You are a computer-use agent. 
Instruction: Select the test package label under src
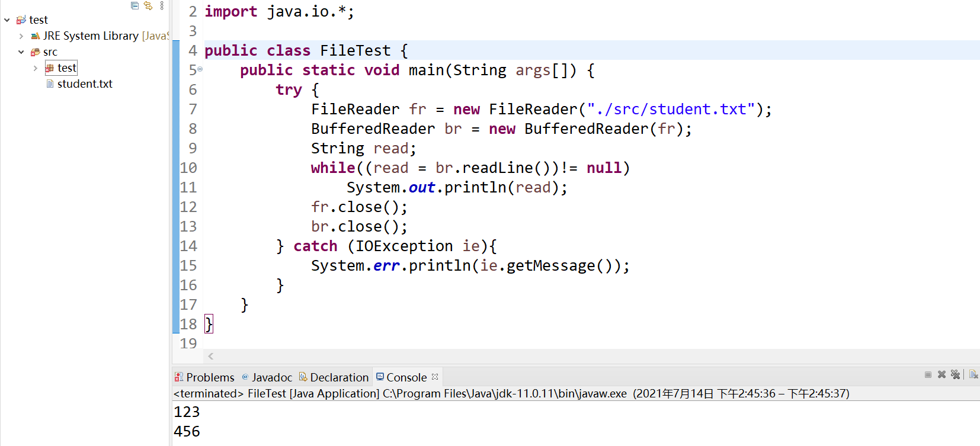(67, 68)
